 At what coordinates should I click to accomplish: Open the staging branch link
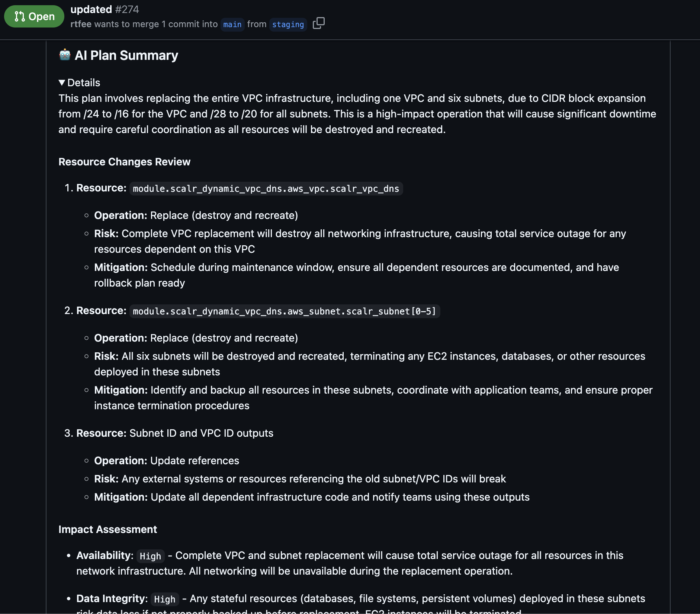point(288,25)
